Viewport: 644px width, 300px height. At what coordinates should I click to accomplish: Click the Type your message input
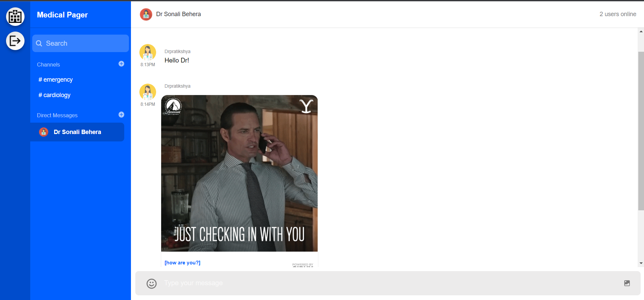click(388, 283)
